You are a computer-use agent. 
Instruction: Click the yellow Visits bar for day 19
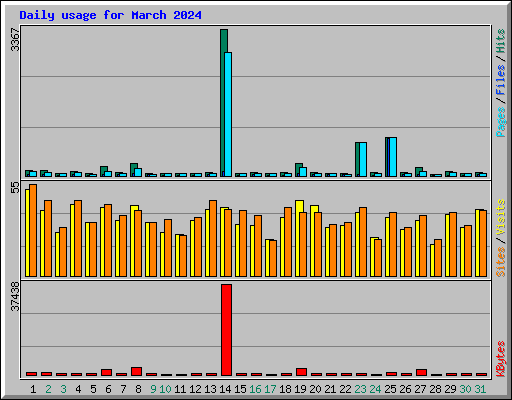(x=299, y=238)
